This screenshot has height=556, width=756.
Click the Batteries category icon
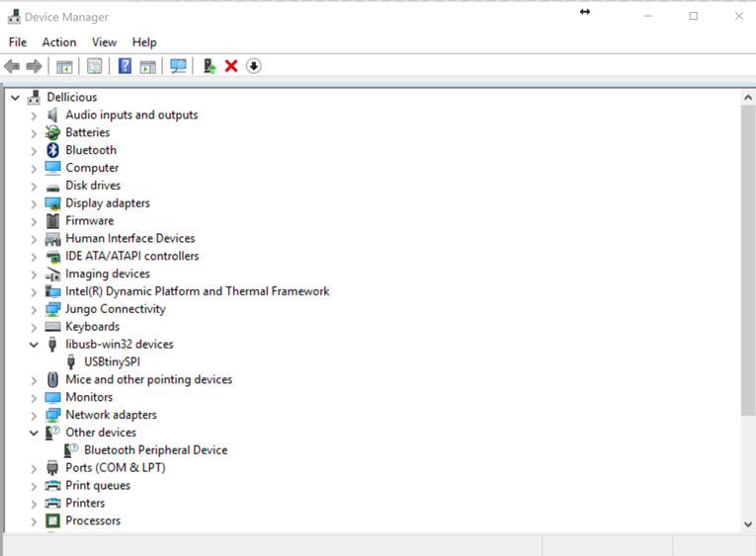point(52,132)
